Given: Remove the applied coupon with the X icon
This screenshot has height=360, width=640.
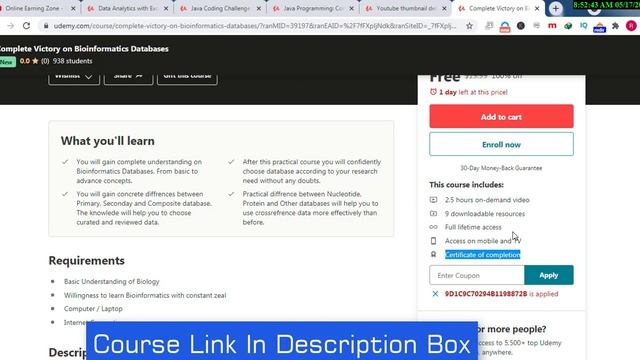Looking at the screenshot, I should tap(435, 293).
